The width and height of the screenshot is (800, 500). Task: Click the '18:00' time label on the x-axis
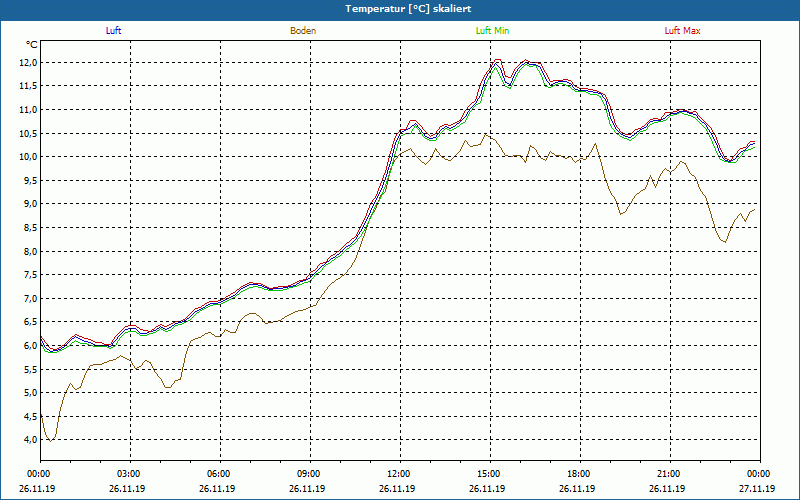579,474
